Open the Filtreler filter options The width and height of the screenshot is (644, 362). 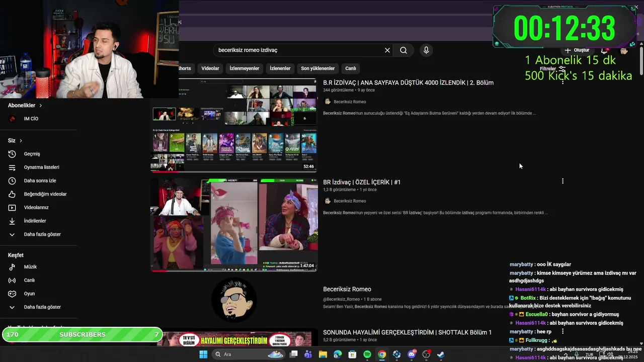[x=552, y=69]
